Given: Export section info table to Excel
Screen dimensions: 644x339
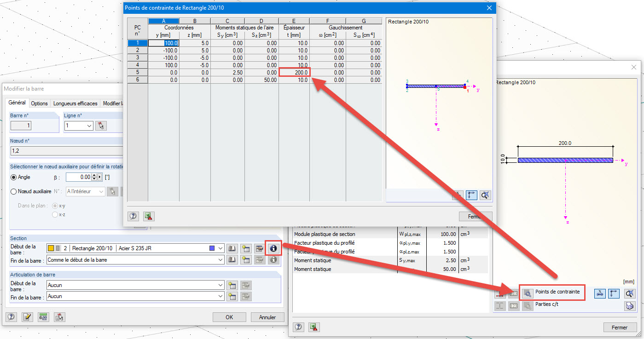Looking at the screenshot, I should point(314,327).
